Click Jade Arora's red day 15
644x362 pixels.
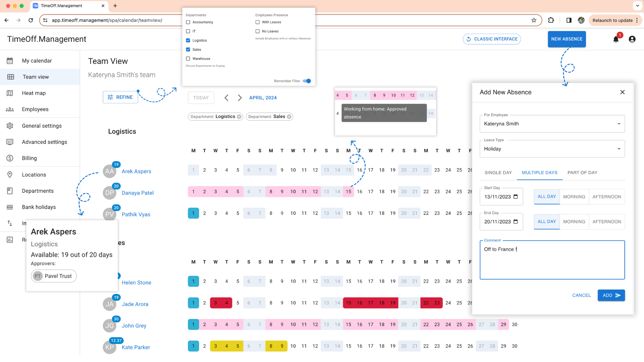pos(348,303)
